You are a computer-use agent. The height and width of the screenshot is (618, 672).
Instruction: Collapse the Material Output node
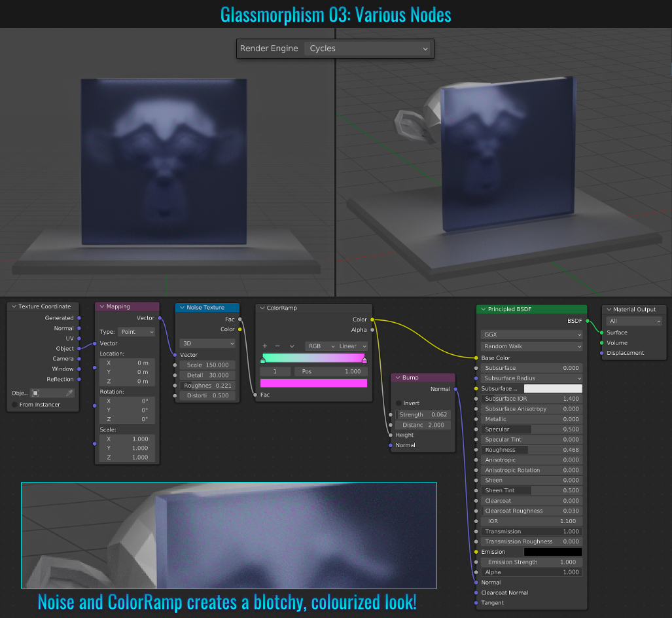click(609, 310)
